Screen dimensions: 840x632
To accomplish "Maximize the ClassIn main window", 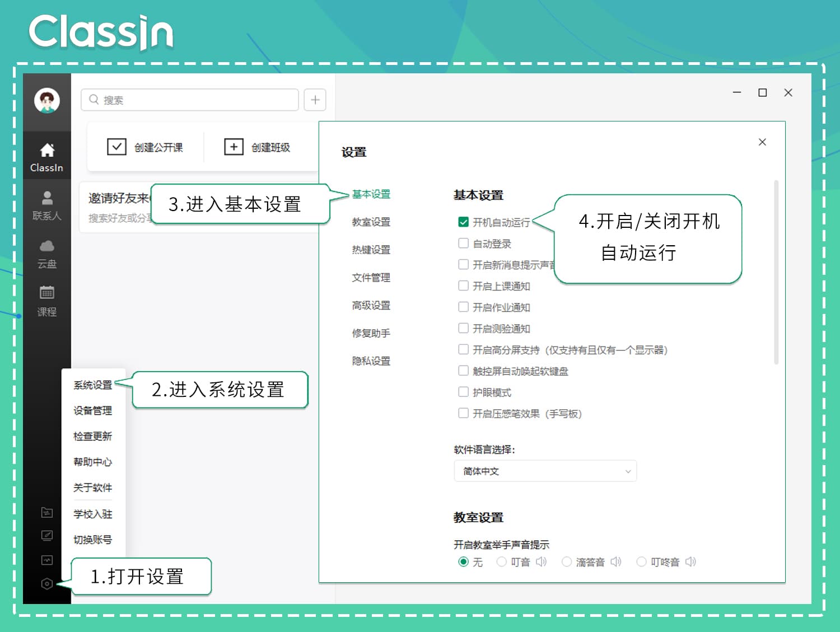I will pos(762,92).
